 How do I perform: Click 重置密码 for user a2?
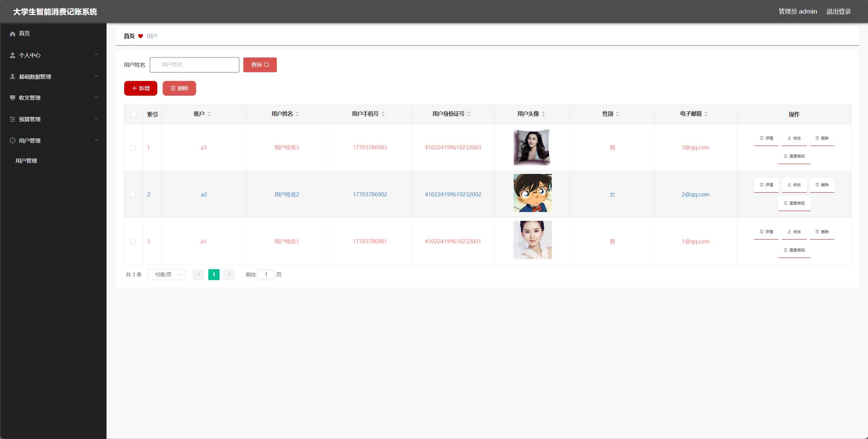(x=794, y=203)
